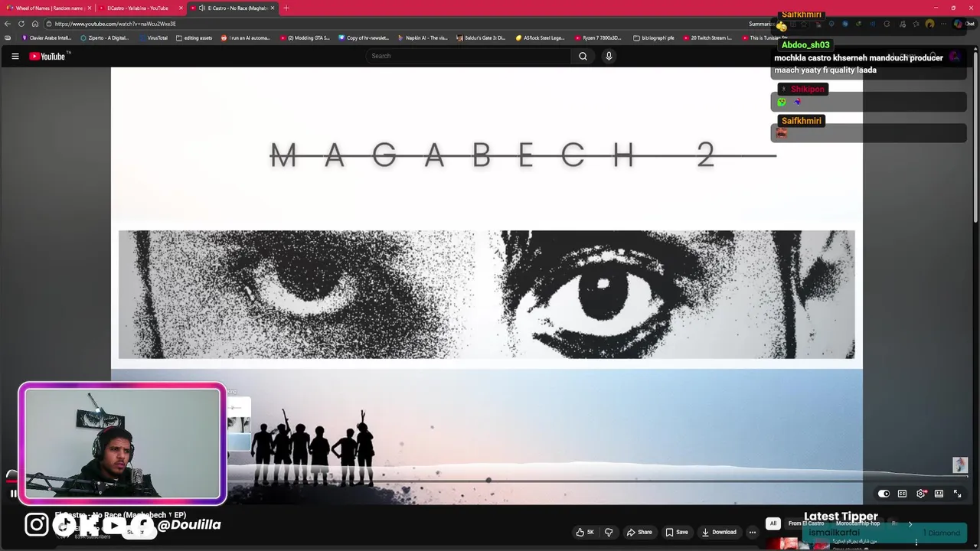
Task: Save the video to a playlist
Action: pos(677,532)
